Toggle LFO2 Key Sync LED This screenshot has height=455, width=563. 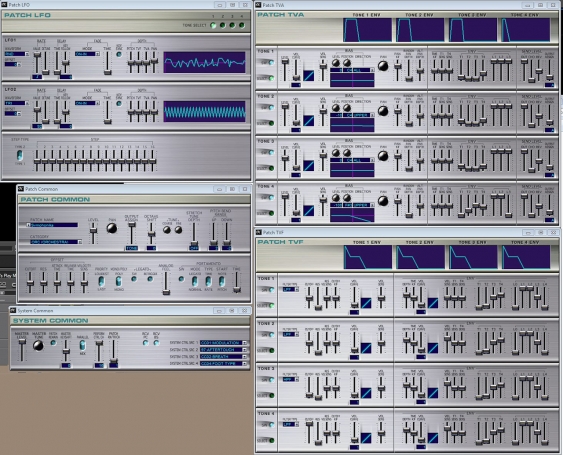tap(119, 103)
